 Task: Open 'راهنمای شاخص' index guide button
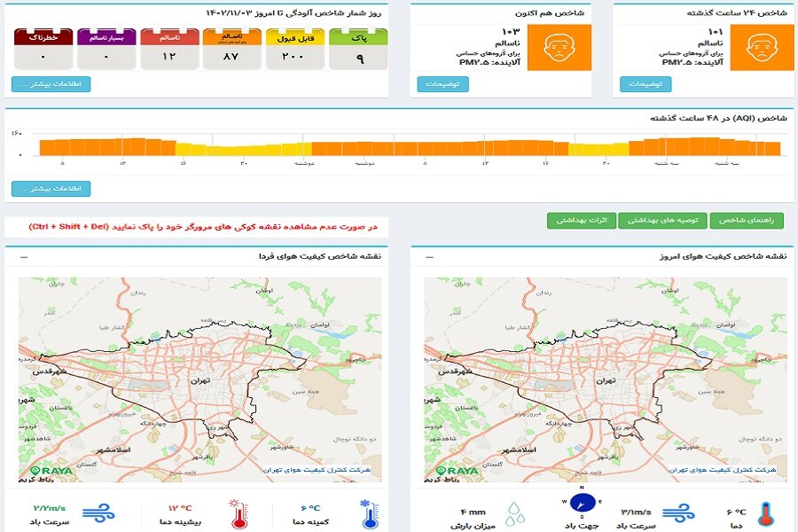(747, 221)
